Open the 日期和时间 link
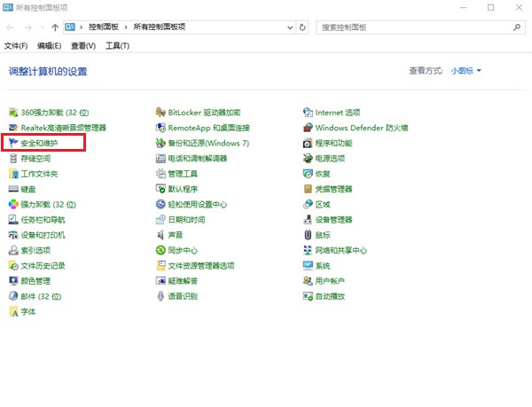This screenshot has width=532, height=407. (x=186, y=220)
